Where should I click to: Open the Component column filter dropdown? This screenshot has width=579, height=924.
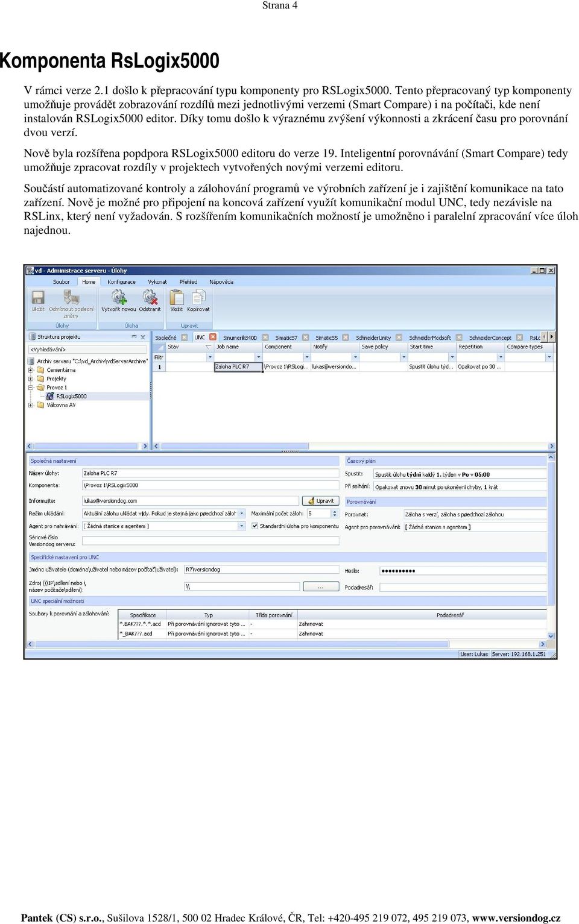click(307, 357)
